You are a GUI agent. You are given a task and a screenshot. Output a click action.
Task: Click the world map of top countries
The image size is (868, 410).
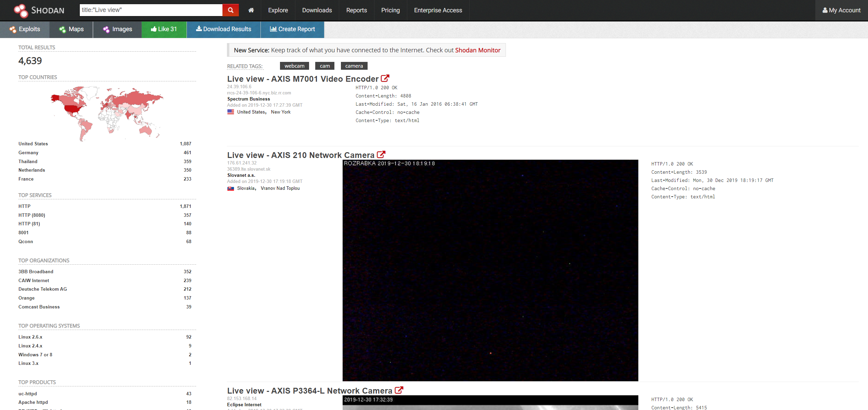coord(107,113)
